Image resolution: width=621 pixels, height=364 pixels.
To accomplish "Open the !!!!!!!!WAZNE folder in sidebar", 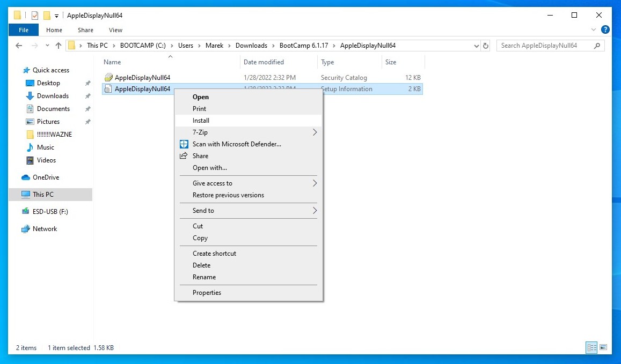I will tap(54, 135).
